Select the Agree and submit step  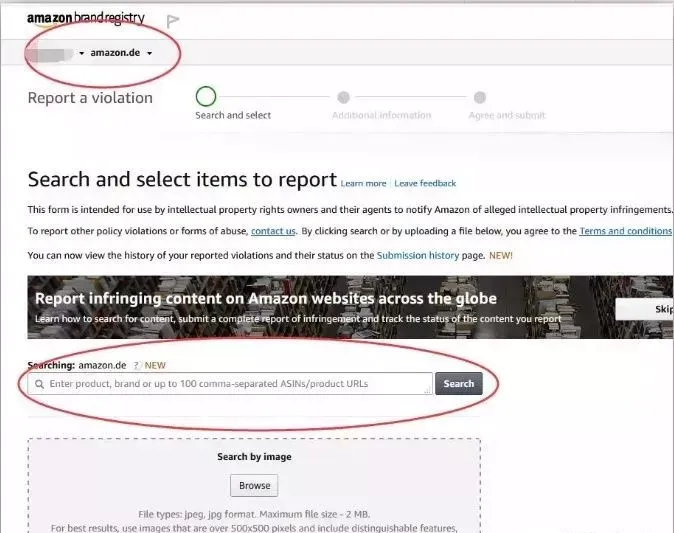pos(480,98)
